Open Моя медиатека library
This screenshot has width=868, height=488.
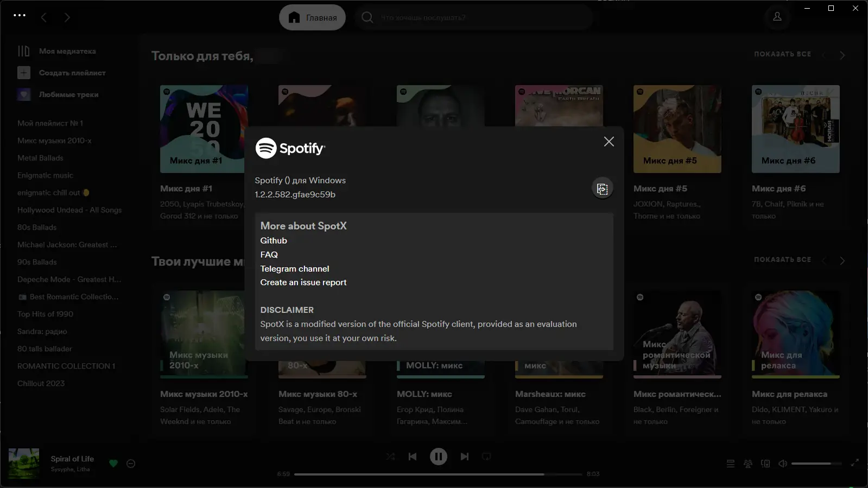57,51
